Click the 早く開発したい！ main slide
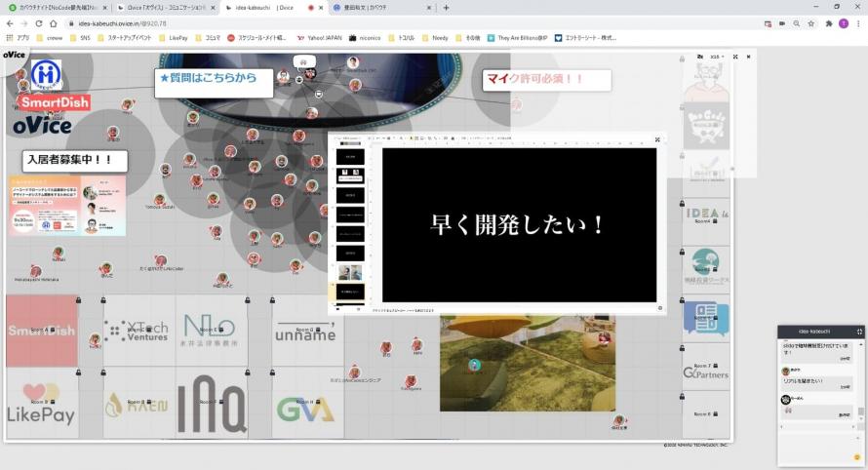 coord(519,224)
